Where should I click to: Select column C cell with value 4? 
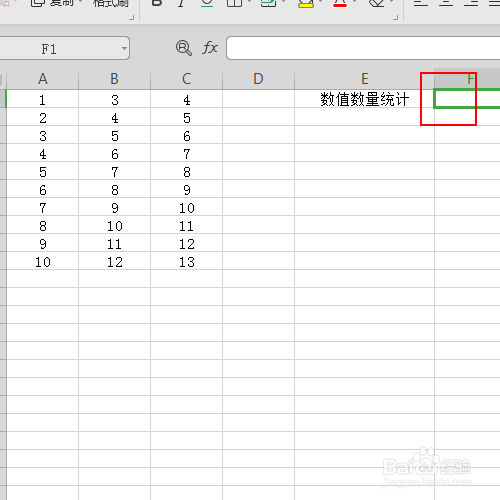click(186, 100)
